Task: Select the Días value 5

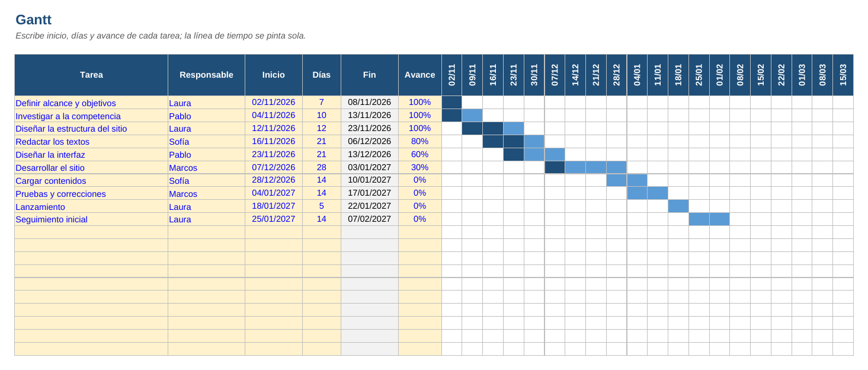Action: coord(322,206)
